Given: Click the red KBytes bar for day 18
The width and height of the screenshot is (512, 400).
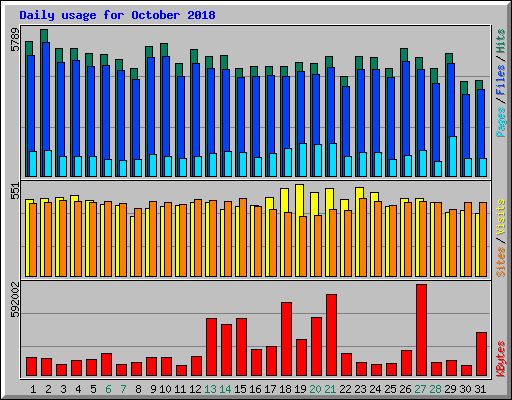Looking at the screenshot, I should click(x=286, y=339).
